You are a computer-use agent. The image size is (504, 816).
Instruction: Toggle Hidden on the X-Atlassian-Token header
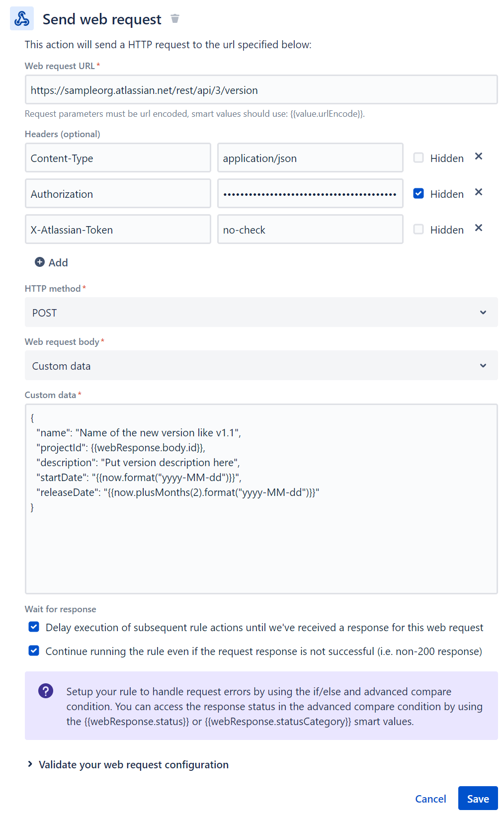click(419, 229)
